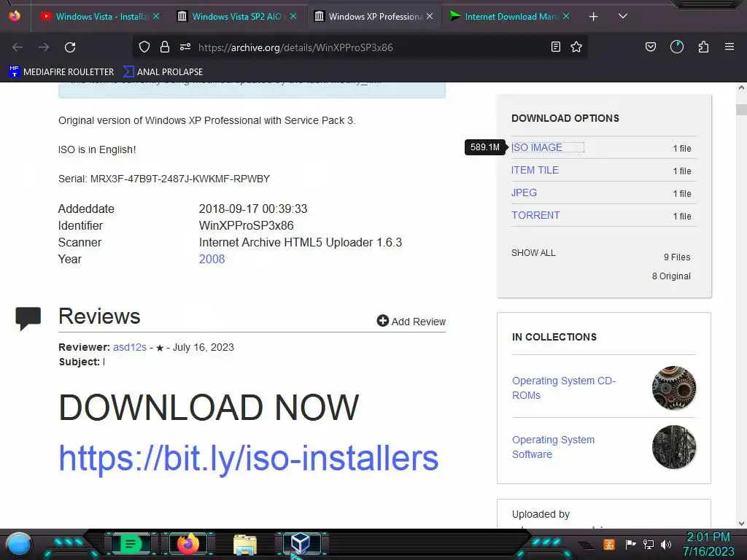Click Add Review

click(x=411, y=322)
